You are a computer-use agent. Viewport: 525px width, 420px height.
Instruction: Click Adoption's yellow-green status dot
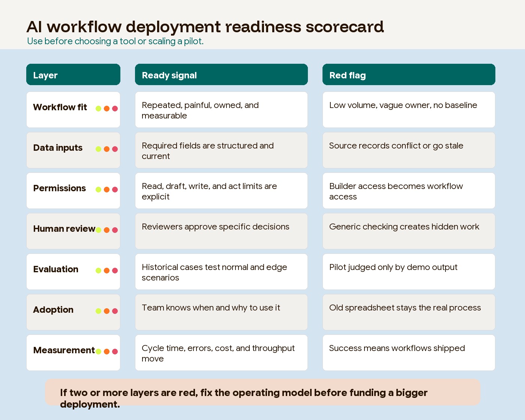pos(98,311)
